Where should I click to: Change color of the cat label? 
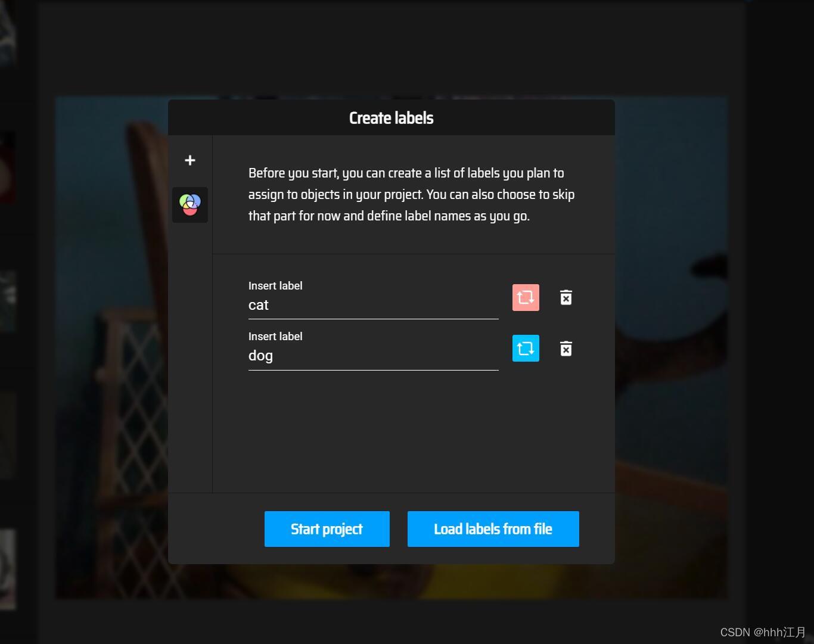pos(526,297)
